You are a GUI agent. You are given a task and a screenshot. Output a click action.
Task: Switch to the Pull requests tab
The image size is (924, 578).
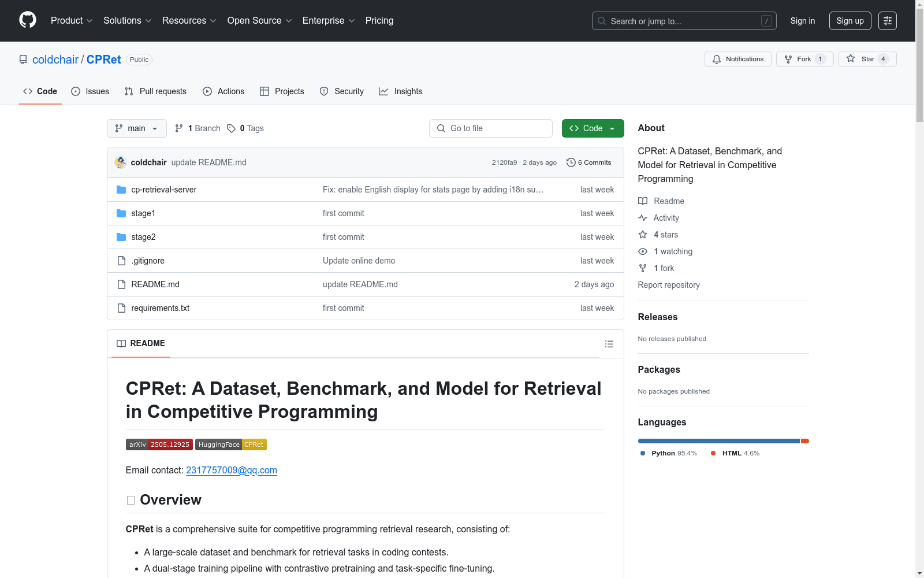pyautogui.click(x=155, y=91)
